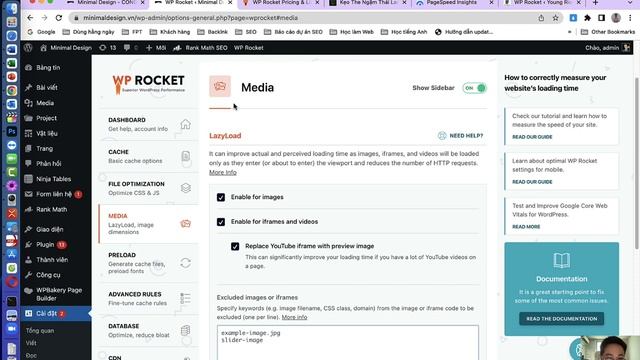Image resolution: width=640 pixels, height=360 pixels.
Task: Click Read the Documentation button
Action: pyautogui.click(x=561, y=319)
